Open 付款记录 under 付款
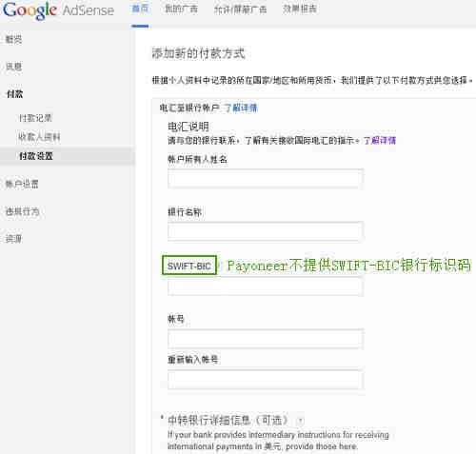Image resolution: width=476 pixels, height=454 pixels. coord(35,118)
